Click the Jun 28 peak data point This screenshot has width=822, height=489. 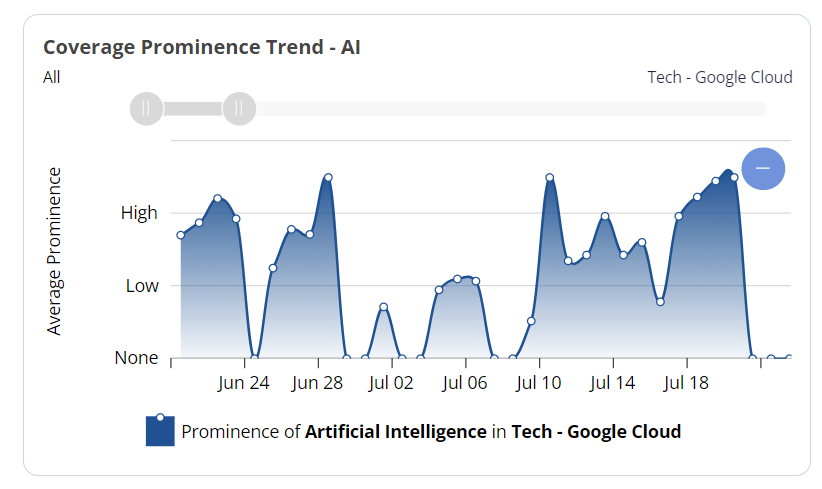327,178
